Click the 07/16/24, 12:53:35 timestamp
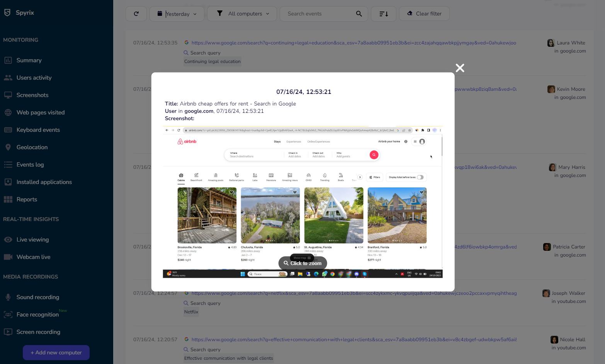 tap(155, 43)
